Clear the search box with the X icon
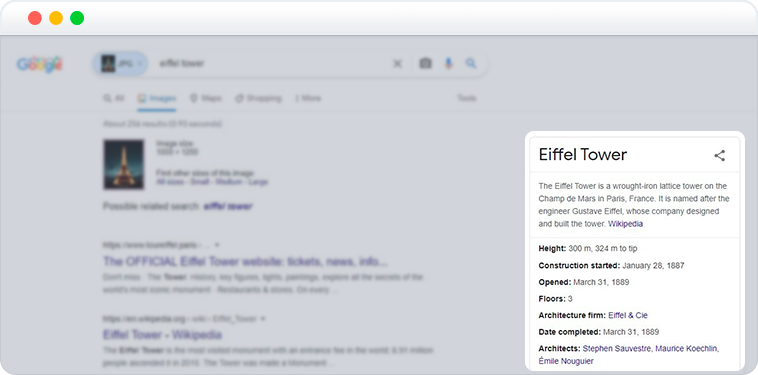 tap(397, 64)
